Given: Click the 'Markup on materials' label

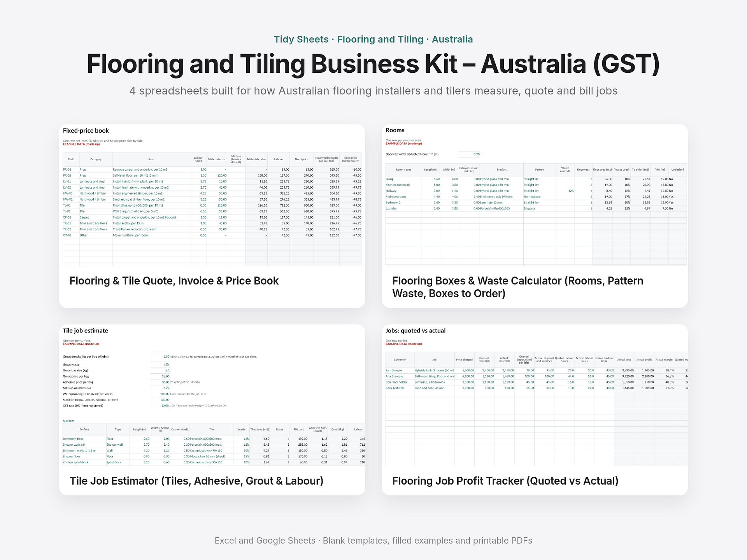Looking at the screenshot, I should 77,388.
